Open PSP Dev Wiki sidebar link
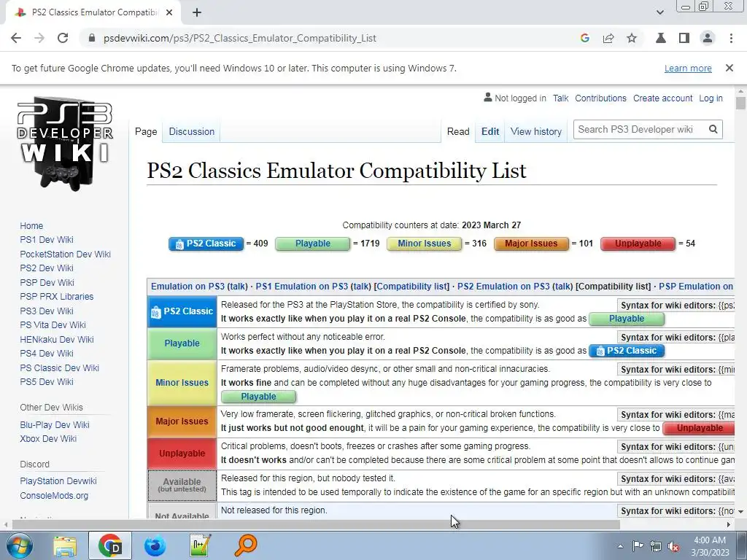Viewport: 747px width, 560px height. tap(47, 282)
